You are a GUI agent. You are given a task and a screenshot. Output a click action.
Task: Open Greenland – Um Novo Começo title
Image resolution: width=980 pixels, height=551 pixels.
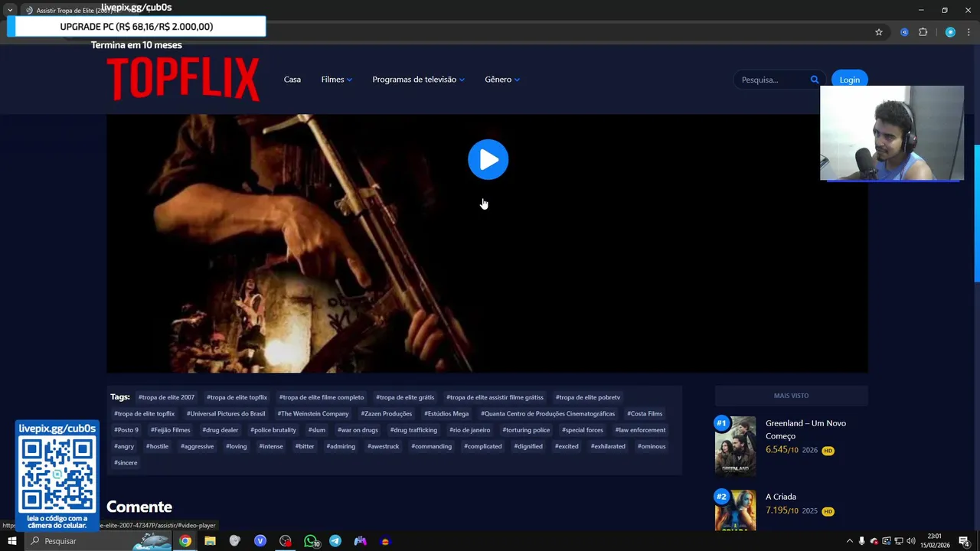point(805,429)
